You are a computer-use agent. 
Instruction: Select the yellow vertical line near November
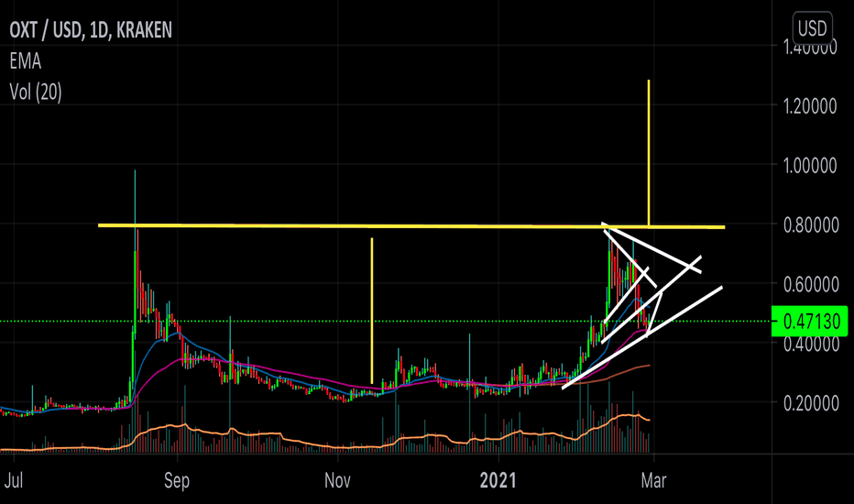pos(372,311)
